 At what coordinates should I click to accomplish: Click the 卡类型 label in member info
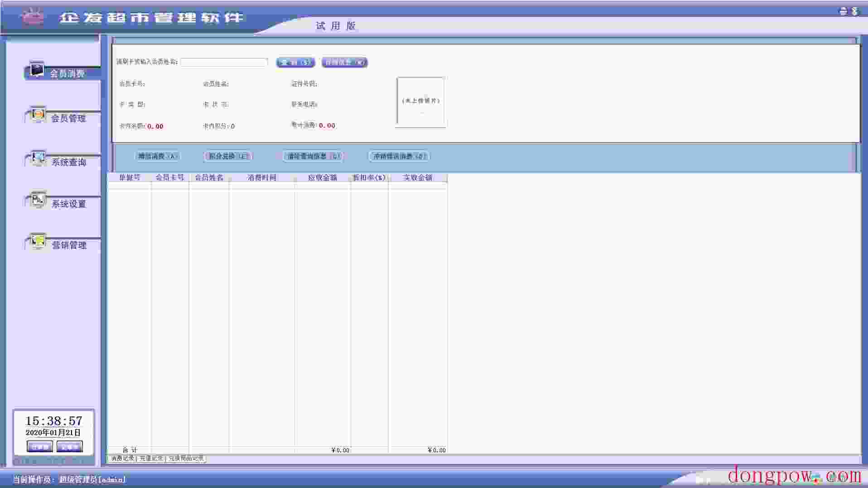click(132, 104)
